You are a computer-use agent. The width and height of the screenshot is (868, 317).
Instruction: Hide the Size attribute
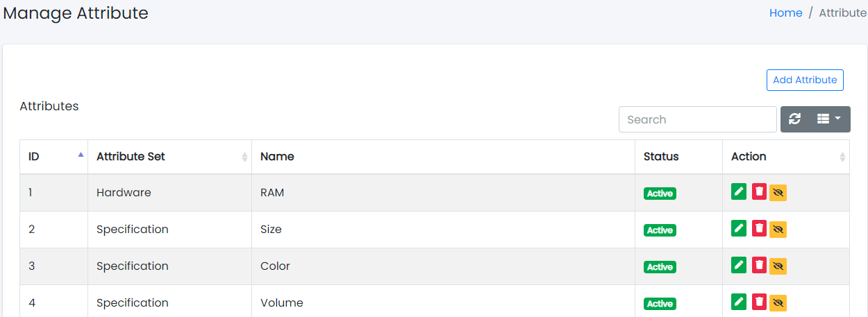[778, 229]
